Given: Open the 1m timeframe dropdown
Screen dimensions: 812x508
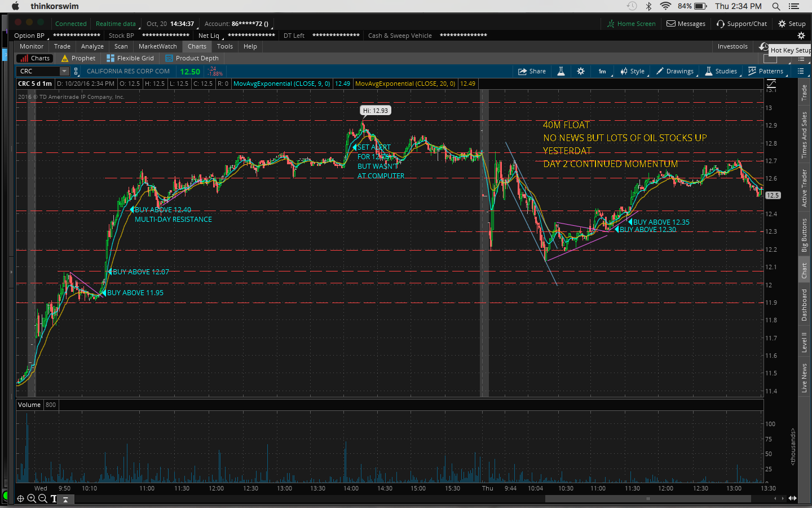Looking at the screenshot, I should 602,71.
